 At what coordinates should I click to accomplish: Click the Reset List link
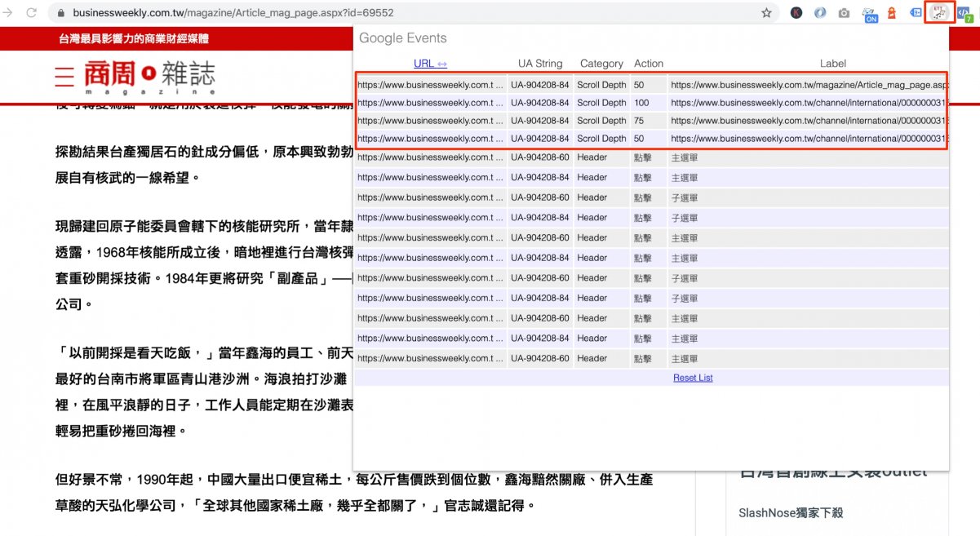coord(693,378)
